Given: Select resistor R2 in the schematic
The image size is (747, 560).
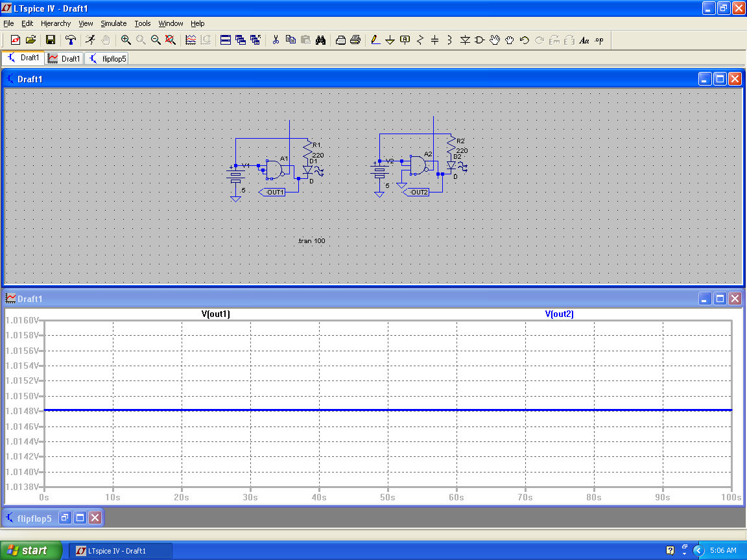Looking at the screenshot, I should coord(451,145).
